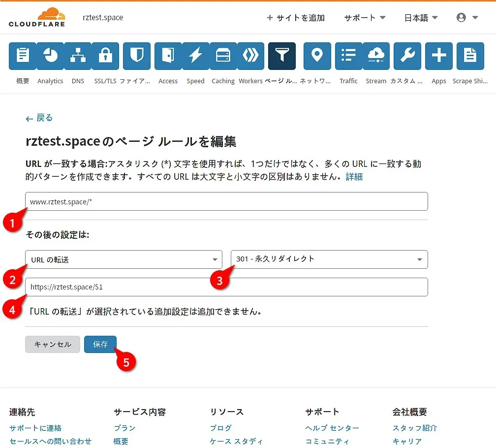Click the 保存 button
The image size is (496, 448).
pos(100,344)
